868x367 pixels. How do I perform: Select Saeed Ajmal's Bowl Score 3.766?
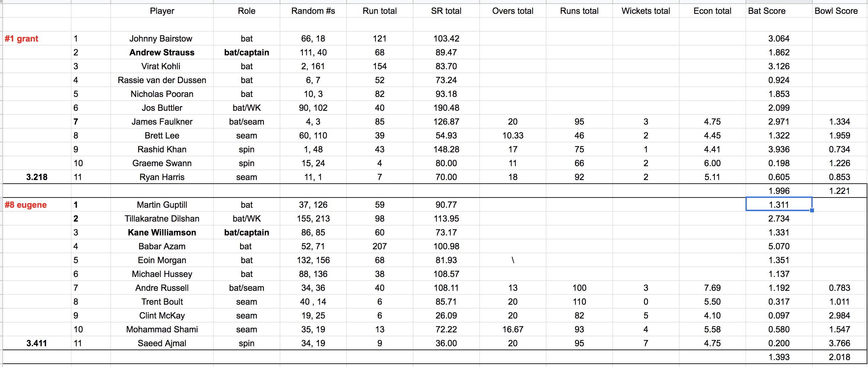tap(839, 343)
